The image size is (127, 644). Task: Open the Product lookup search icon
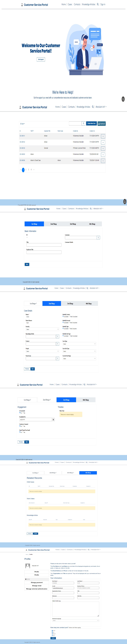point(58,344)
